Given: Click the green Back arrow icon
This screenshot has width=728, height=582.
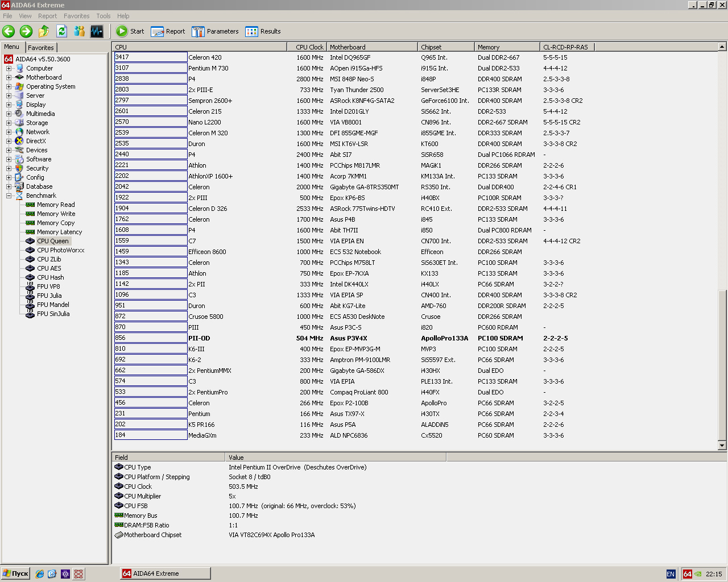Looking at the screenshot, I should point(9,31).
